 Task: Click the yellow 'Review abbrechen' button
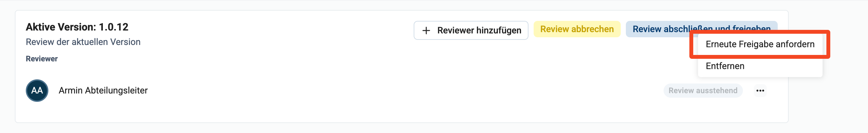[577, 29]
